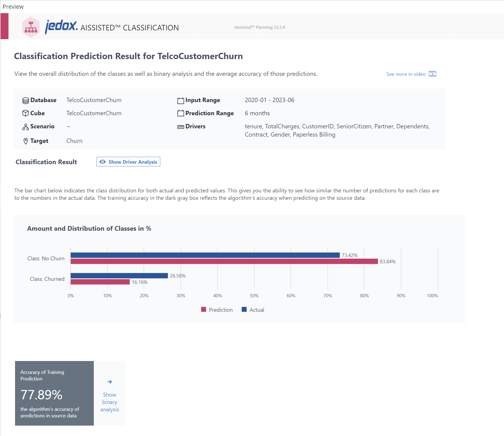The image size is (504, 436).
Task: Select the Preview tab at the top
Action: [13, 6]
